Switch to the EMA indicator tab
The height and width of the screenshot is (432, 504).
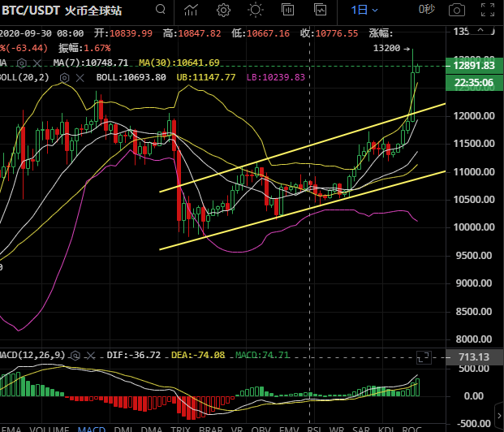tap(11, 429)
